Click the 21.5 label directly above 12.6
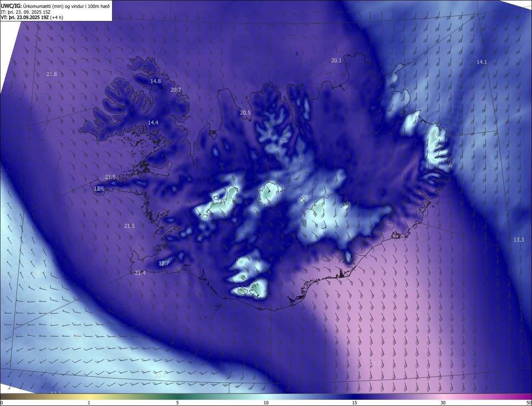Image resolution: width=532 pixels, height=406 pixels. coord(110,177)
